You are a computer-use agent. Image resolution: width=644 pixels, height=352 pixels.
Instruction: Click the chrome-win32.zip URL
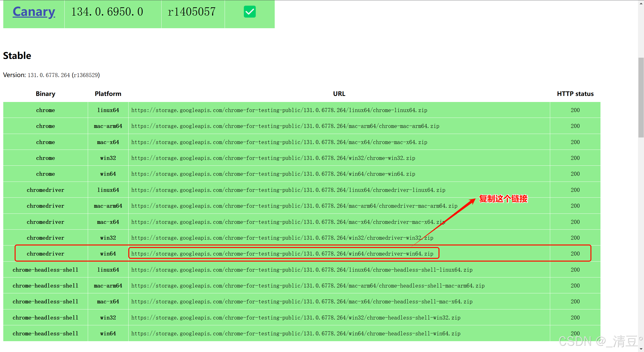(x=273, y=158)
